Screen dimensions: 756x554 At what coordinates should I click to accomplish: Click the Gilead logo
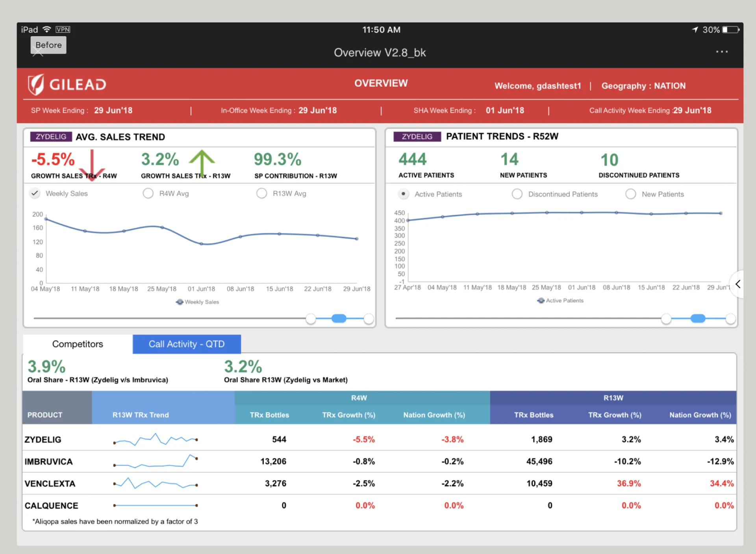click(67, 84)
